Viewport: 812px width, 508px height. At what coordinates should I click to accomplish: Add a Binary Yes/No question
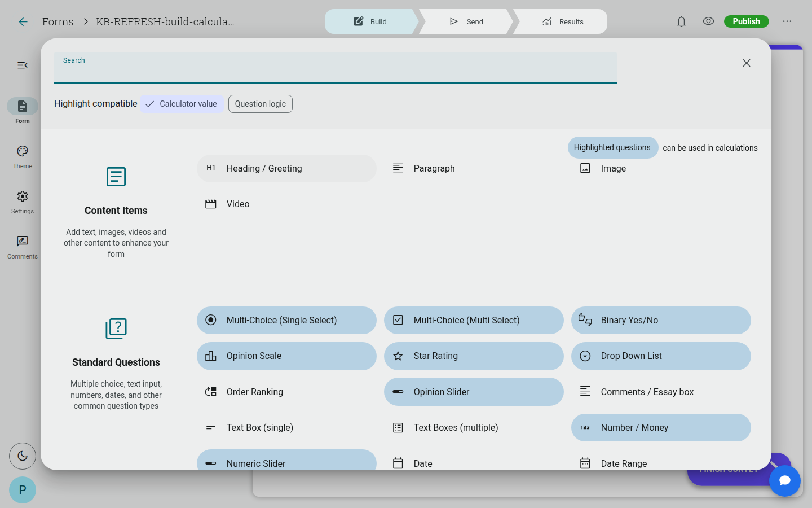click(661, 320)
